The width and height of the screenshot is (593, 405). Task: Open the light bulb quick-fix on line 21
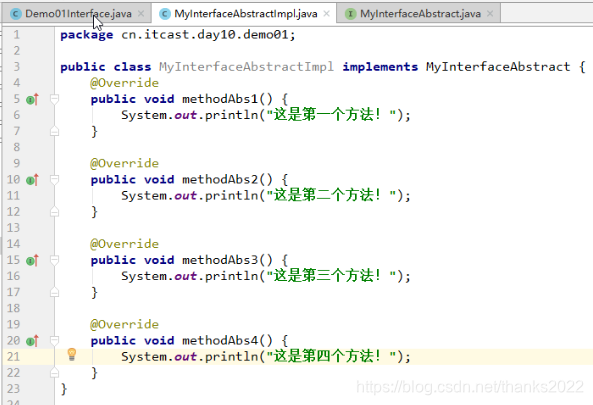(71, 354)
